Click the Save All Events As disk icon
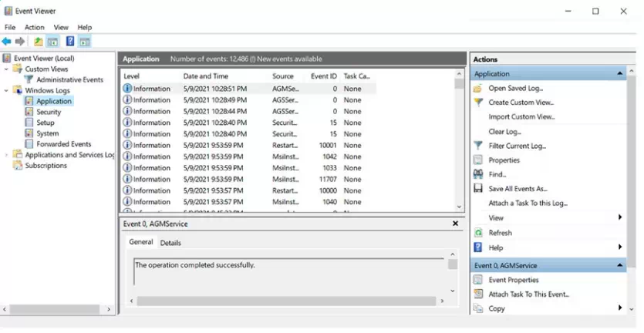Image resolution: width=644 pixels, height=333 pixels. pyautogui.click(x=478, y=189)
